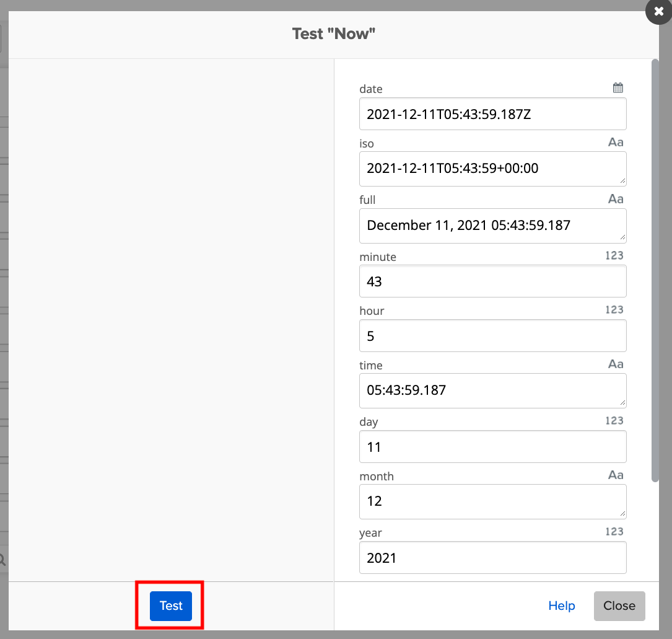Click into the time text area
Image resolution: width=672 pixels, height=639 pixels.
click(x=492, y=390)
